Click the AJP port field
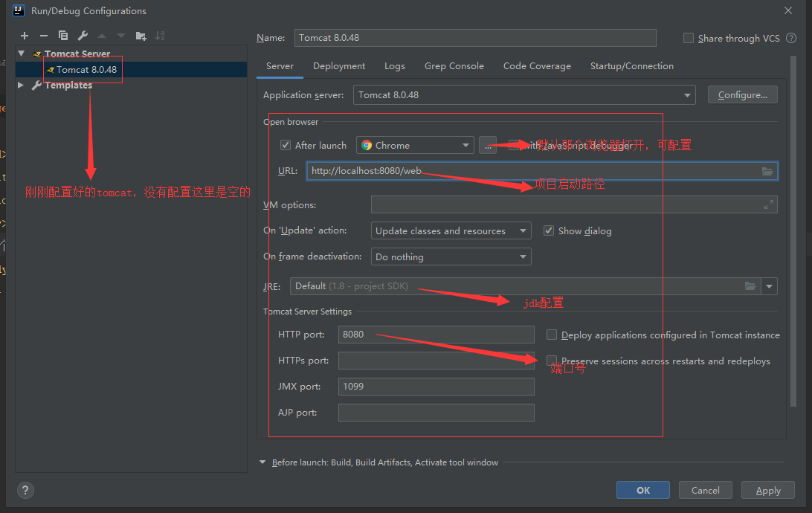The image size is (812, 513). coord(436,413)
